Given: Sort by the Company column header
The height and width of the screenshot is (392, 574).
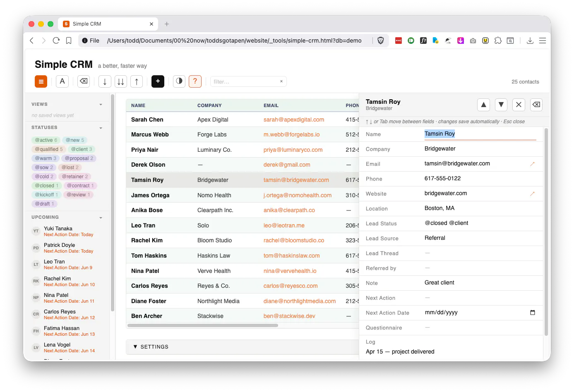Looking at the screenshot, I should pos(209,105).
